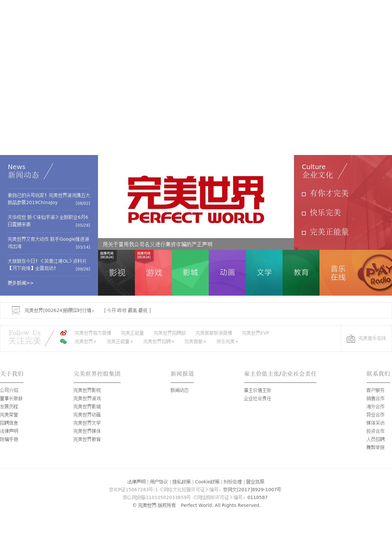Click the radio icon beside 完美音乐在线
Image resolution: width=392 pixels, height=536 pixels.
[x=351, y=338]
